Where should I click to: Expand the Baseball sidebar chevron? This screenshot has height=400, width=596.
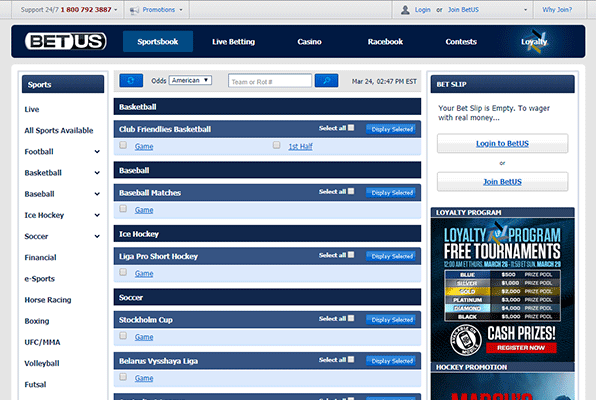coord(97,194)
